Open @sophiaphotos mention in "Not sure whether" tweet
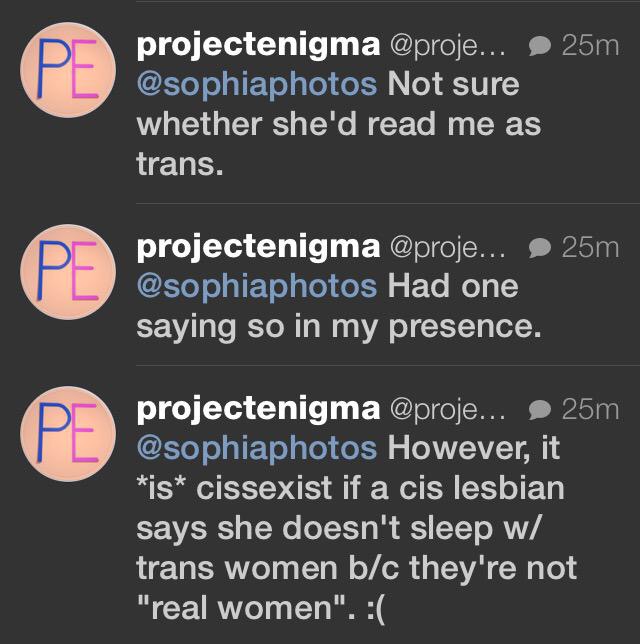Image resolution: width=640 pixels, height=644 pixels. [257, 83]
